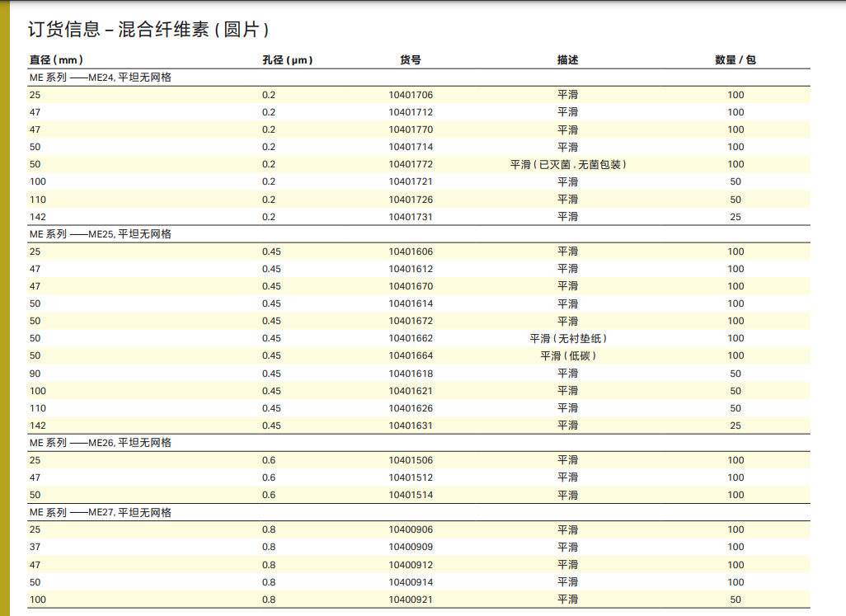Click the 孔径 (µm) column header
This screenshot has width=846, height=616.
(287, 60)
